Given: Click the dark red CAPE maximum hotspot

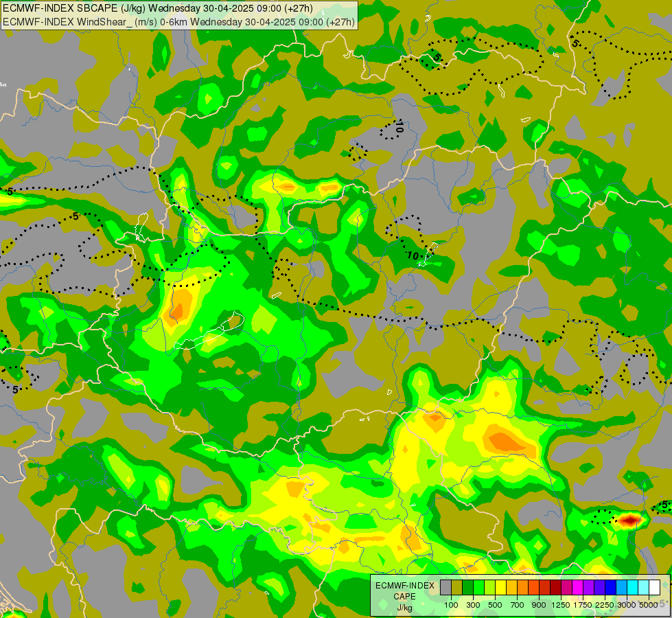Looking at the screenshot, I should point(629,520).
